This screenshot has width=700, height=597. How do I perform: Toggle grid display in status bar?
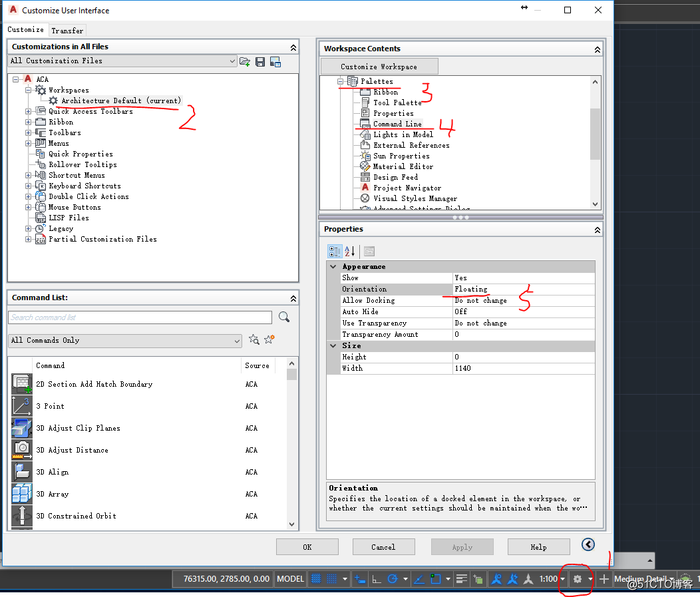click(316, 579)
